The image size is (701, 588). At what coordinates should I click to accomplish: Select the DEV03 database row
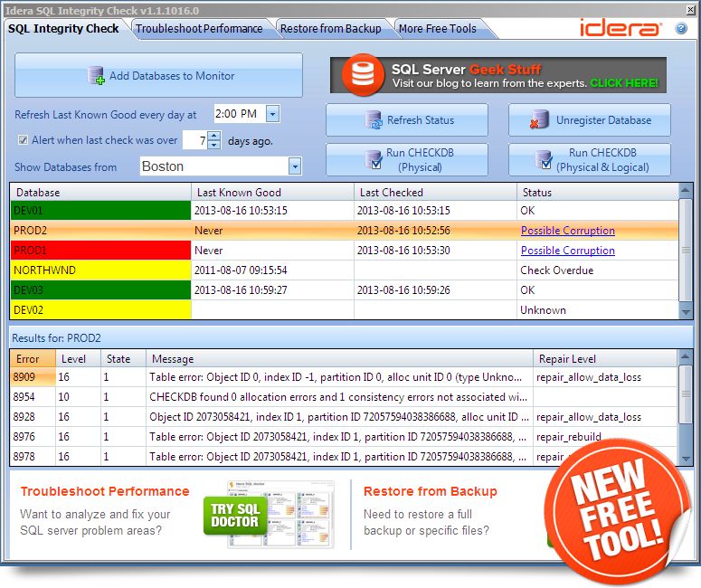345,289
